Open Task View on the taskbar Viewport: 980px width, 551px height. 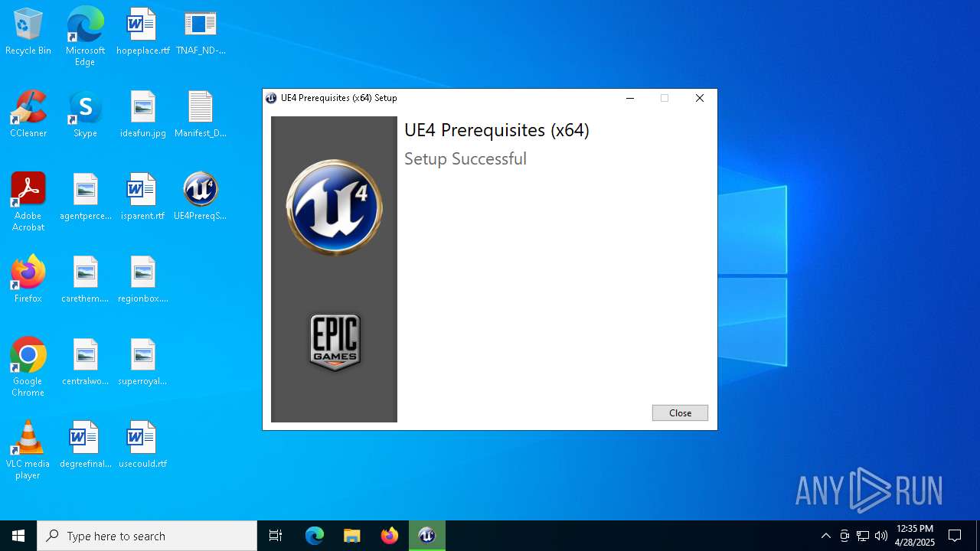276,536
